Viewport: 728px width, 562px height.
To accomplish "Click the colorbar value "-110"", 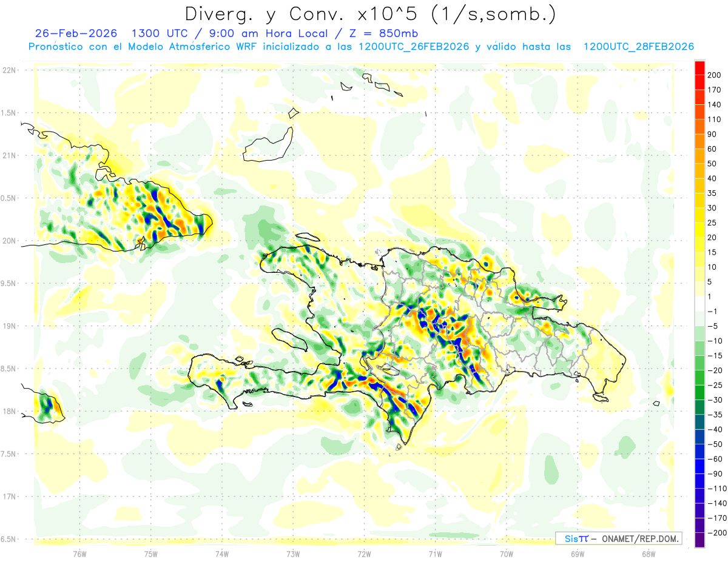I will [x=716, y=489].
